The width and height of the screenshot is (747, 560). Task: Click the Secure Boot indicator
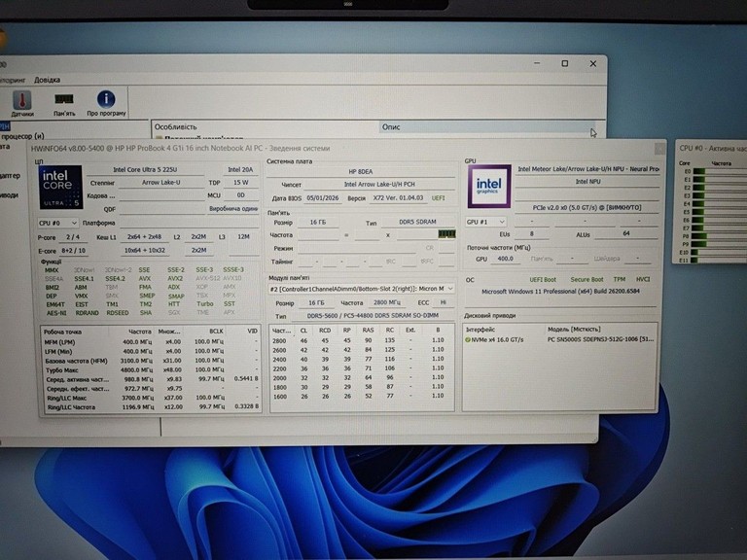tap(587, 280)
